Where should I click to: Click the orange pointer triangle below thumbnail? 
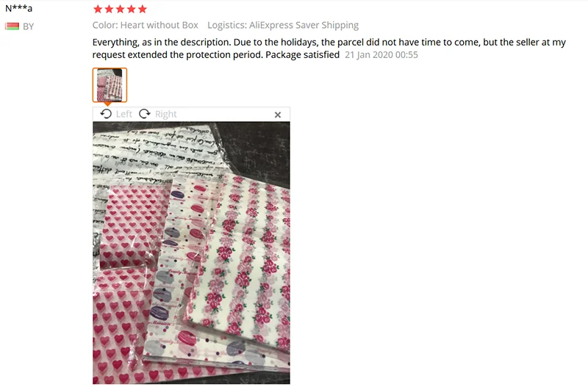tap(107, 104)
